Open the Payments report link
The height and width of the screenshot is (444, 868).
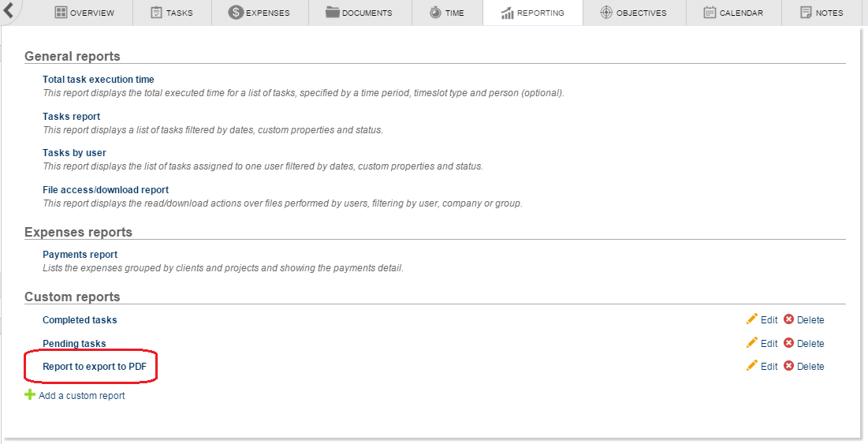(80, 255)
